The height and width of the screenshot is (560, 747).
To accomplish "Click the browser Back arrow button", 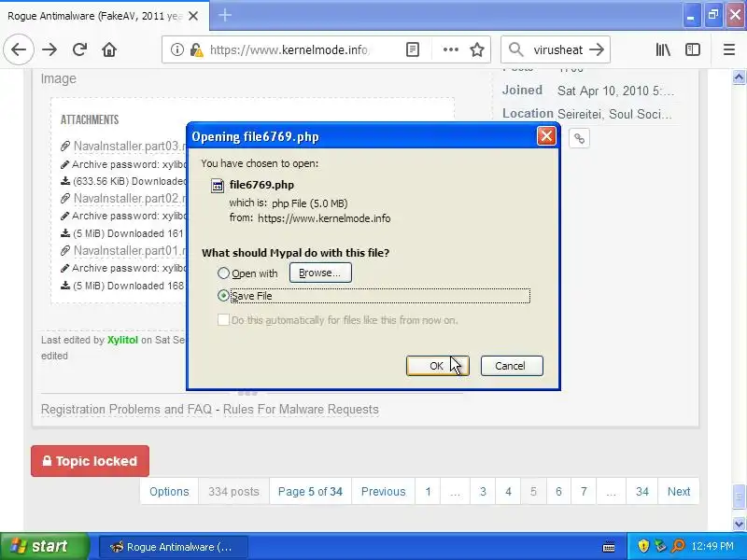I will click(x=19, y=49).
